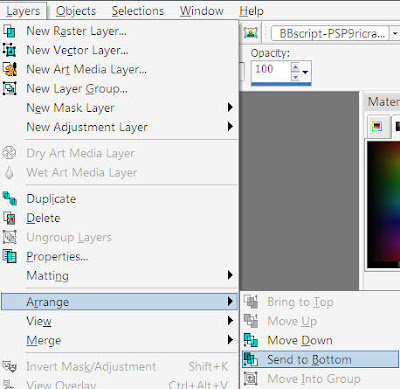Click the New Raster Layer icon
Image resolution: width=400 pixels, height=389 pixels.
pos(9,31)
